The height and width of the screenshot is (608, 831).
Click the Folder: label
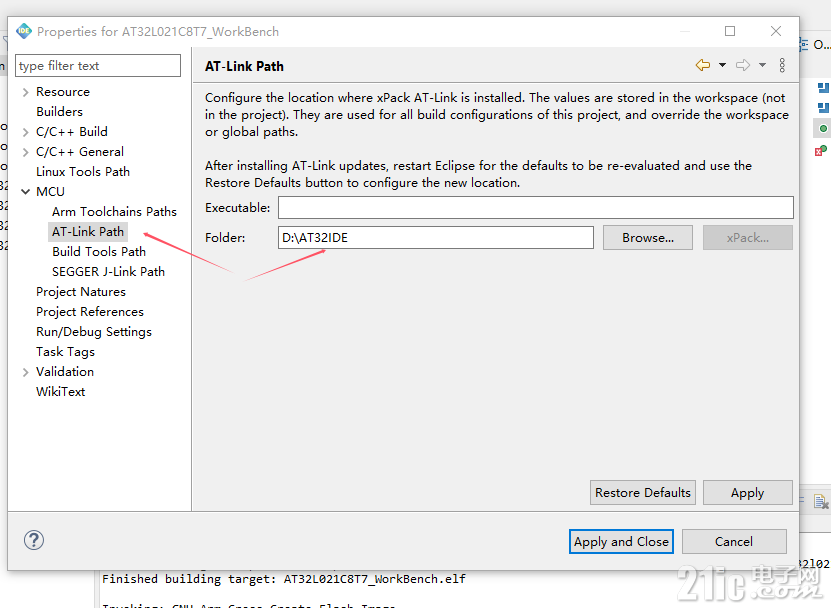[225, 237]
